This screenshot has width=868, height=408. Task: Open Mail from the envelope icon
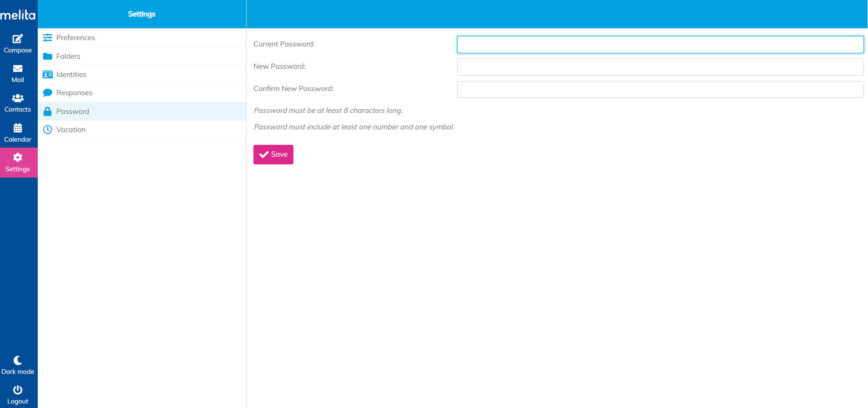[18, 69]
